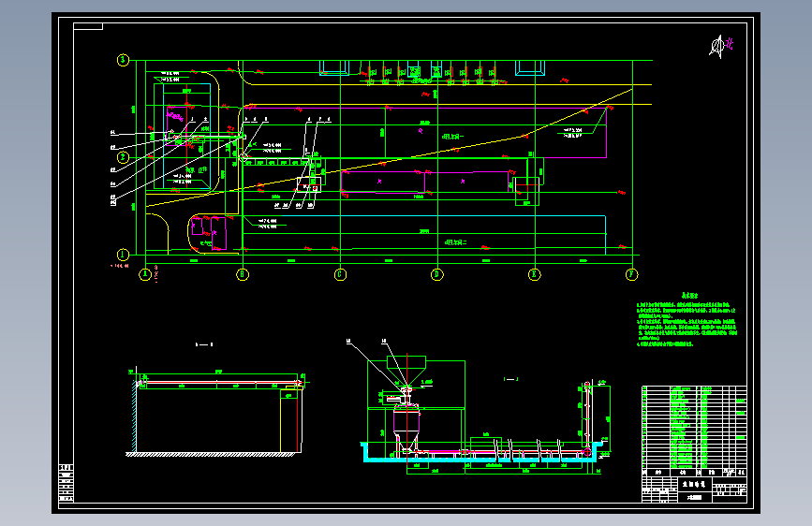Screen dimensions: 812x526
Task: Select grid axis bubble F
Action: (x=632, y=274)
